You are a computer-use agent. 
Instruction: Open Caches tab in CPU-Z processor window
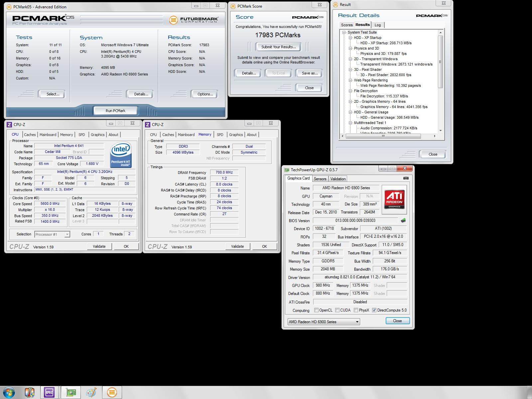30,135
